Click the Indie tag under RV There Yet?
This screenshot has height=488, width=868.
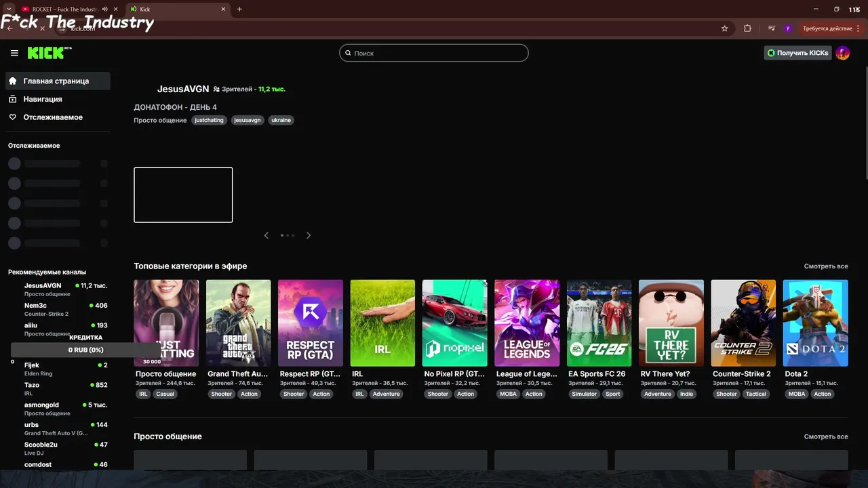point(687,394)
